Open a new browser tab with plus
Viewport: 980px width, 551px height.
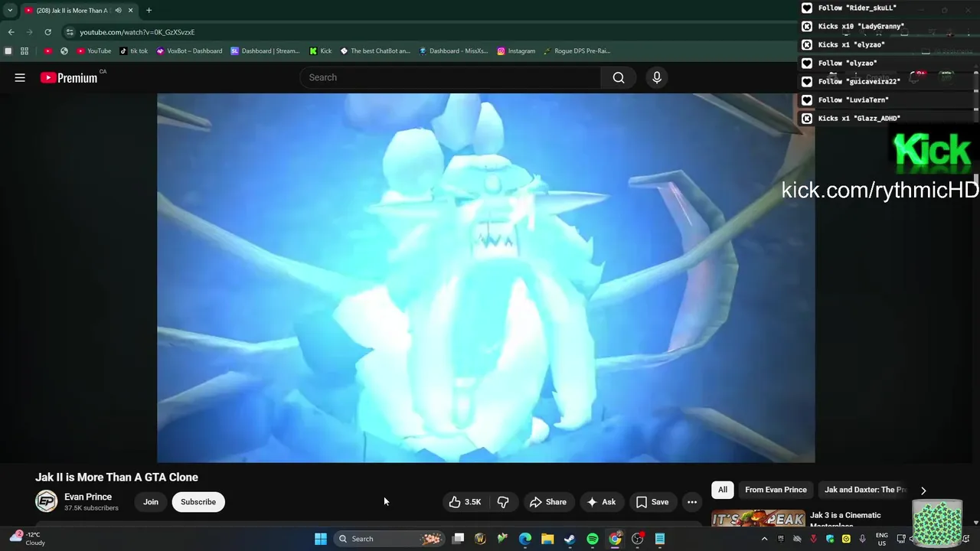149,10
